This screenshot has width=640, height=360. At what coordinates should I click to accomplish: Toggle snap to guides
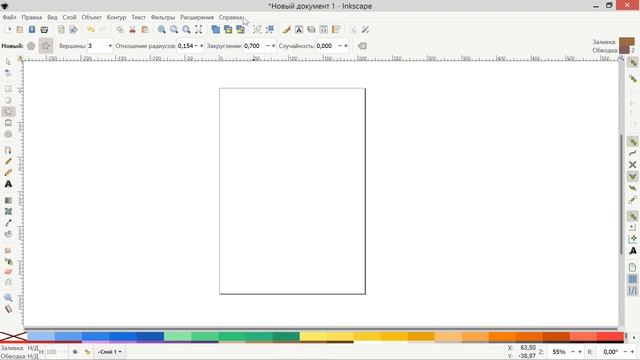pyautogui.click(x=633, y=291)
